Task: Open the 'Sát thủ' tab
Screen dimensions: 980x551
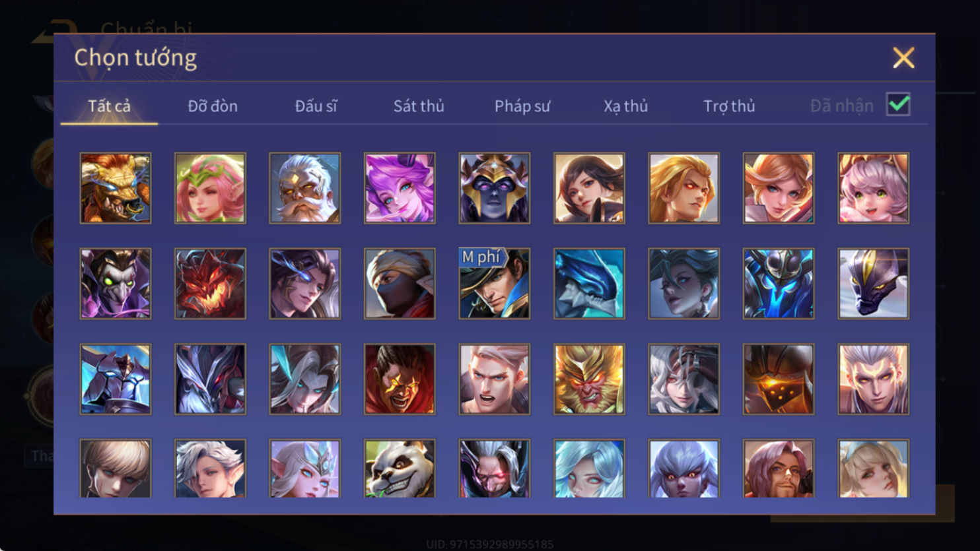Action: [x=419, y=106]
